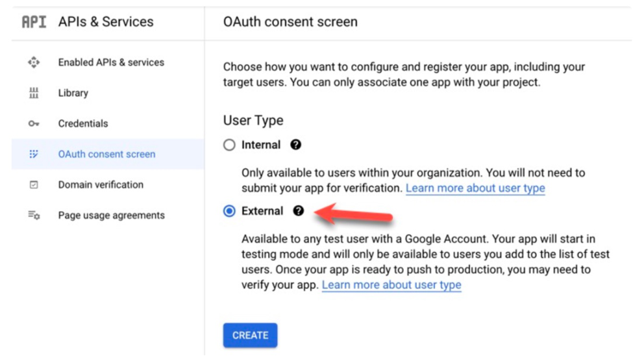The width and height of the screenshot is (644, 356).
Task: Click the External option label text
Action: 262,211
